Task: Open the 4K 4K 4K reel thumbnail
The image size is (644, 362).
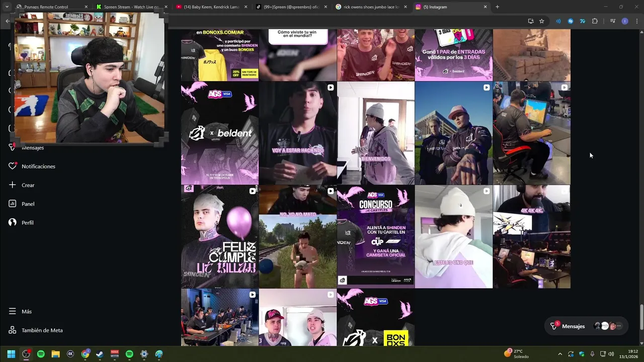Action: point(532,236)
